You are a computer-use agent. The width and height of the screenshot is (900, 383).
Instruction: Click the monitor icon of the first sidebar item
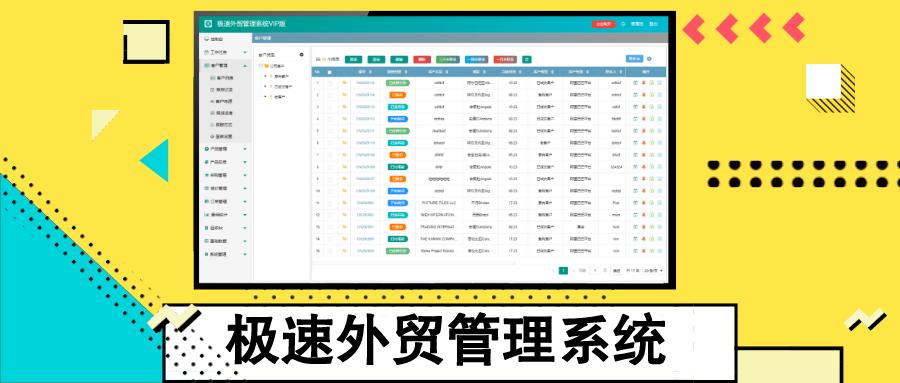[x=206, y=39]
